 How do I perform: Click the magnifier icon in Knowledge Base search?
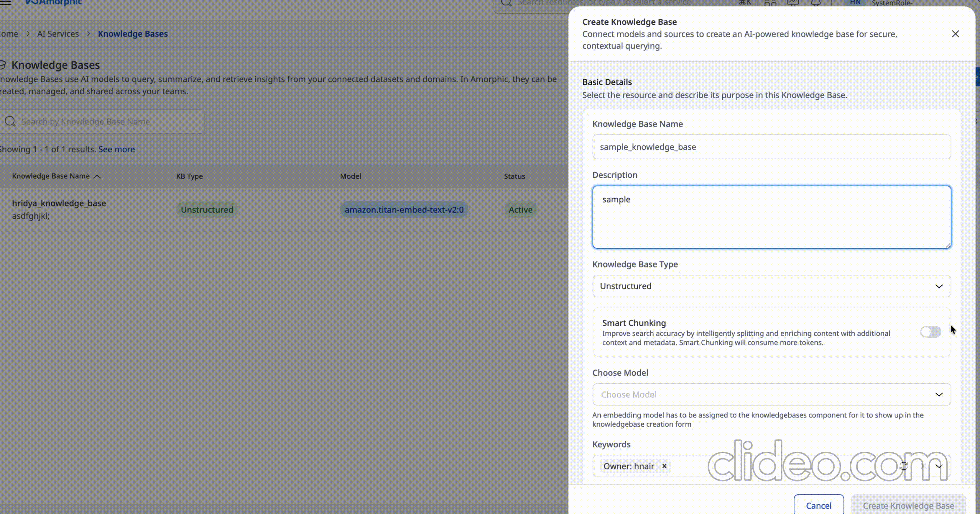pos(10,122)
